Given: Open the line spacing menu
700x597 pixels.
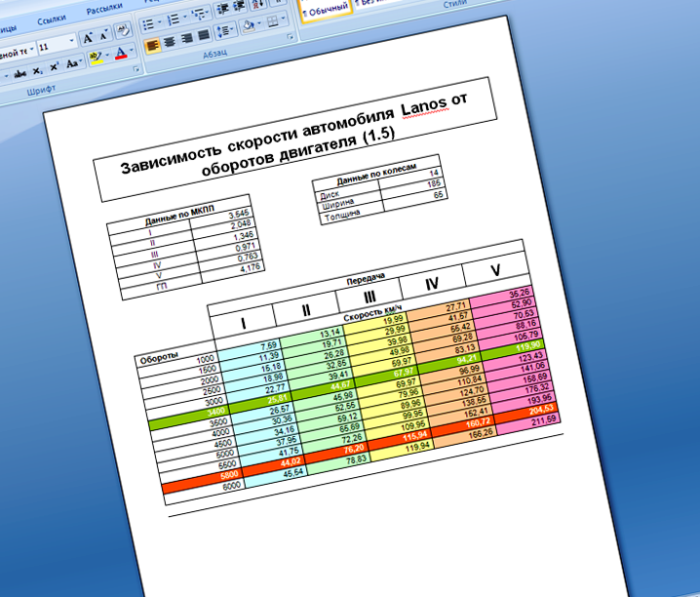Looking at the screenshot, I should click(224, 31).
